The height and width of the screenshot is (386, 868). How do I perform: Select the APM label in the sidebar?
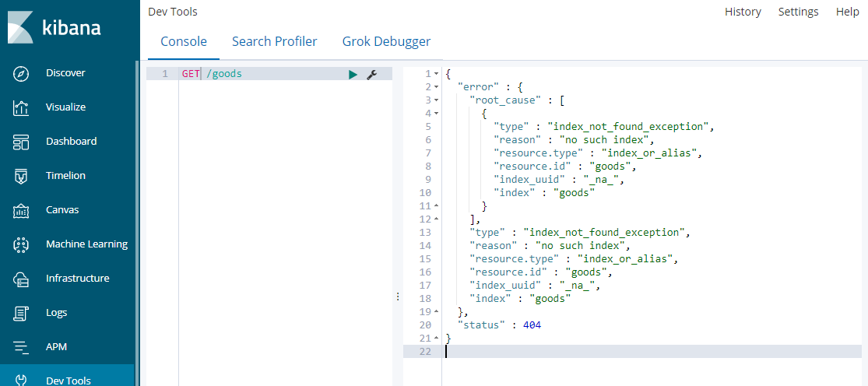(57, 347)
